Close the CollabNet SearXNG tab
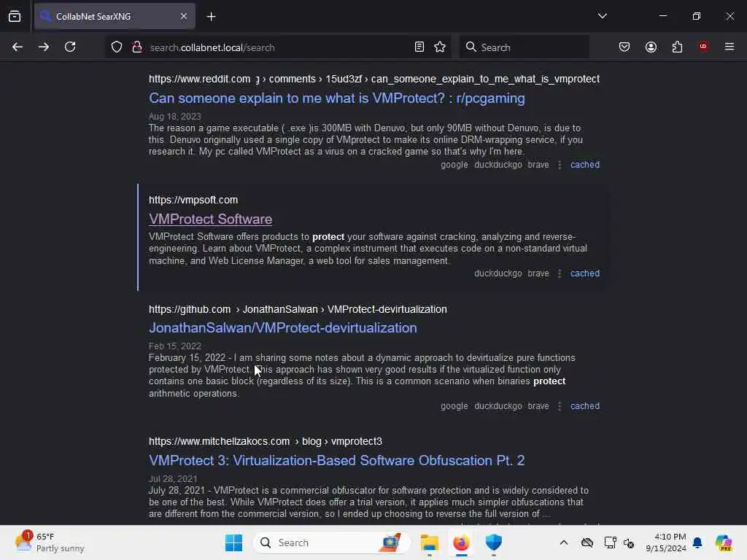747x560 pixels. 184,16
